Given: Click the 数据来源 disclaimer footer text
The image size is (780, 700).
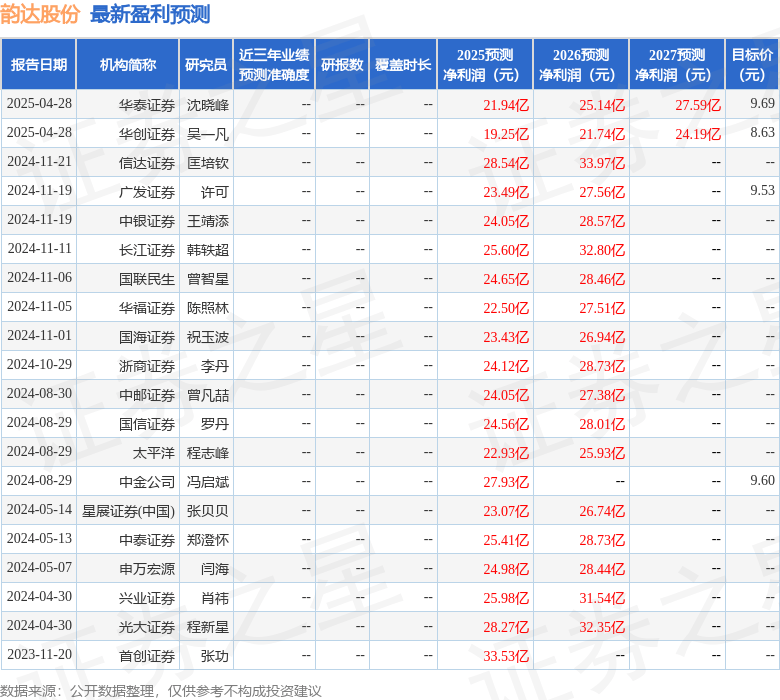Looking at the screenshot, I should [161, 691].
